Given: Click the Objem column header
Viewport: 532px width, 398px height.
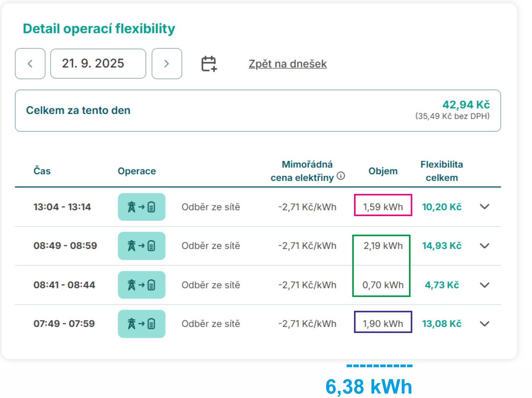Looking at the screenshot, I should 383,171.
